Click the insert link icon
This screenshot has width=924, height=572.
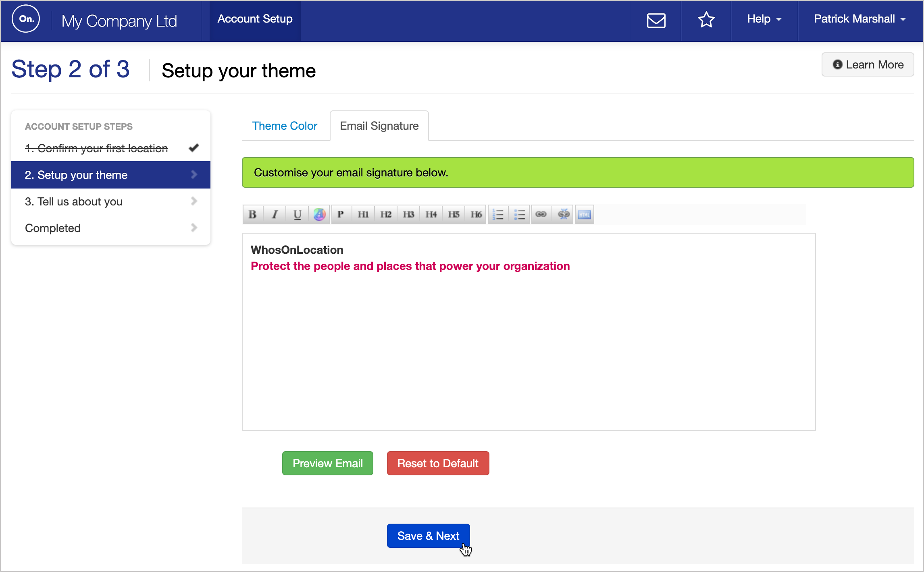coord(541,214)
